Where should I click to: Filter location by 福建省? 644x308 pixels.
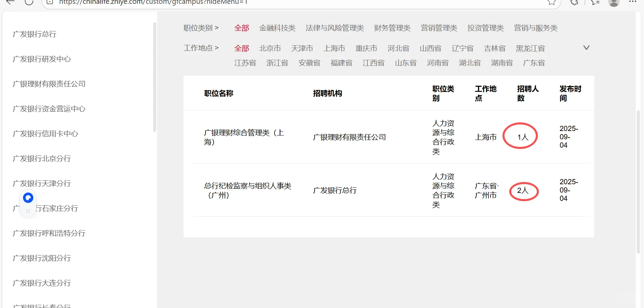pos(342,63)
